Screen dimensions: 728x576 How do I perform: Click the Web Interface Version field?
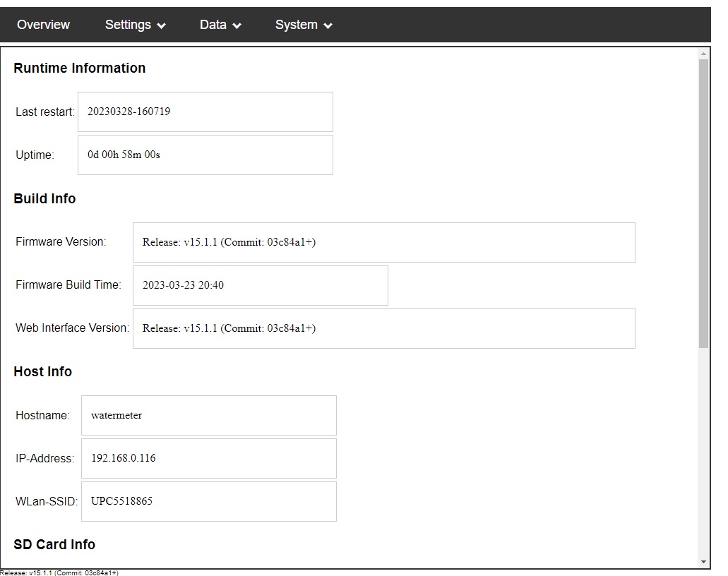[383, 328]
